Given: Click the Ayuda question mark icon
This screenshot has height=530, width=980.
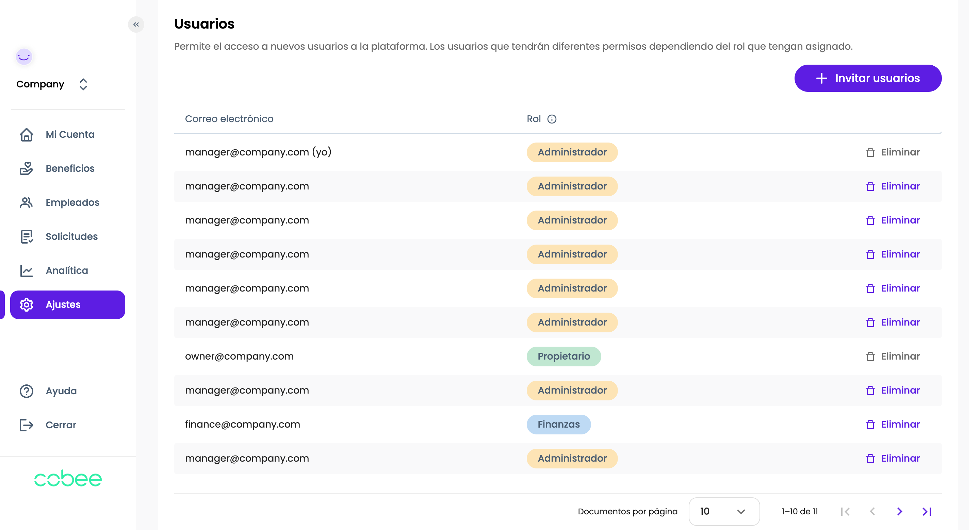Looking at the screenshot, I should click(26, 391).
